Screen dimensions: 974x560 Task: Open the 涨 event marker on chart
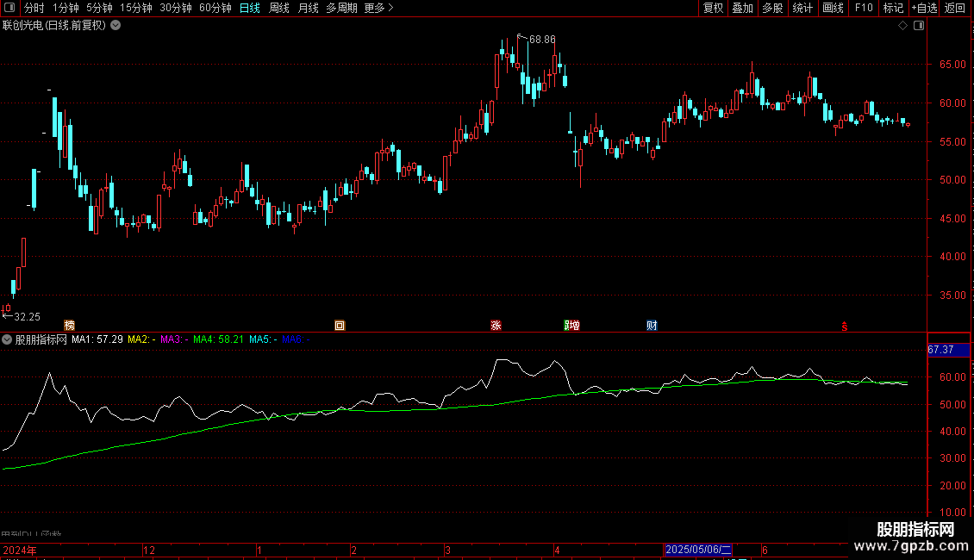tap(496, 326)
